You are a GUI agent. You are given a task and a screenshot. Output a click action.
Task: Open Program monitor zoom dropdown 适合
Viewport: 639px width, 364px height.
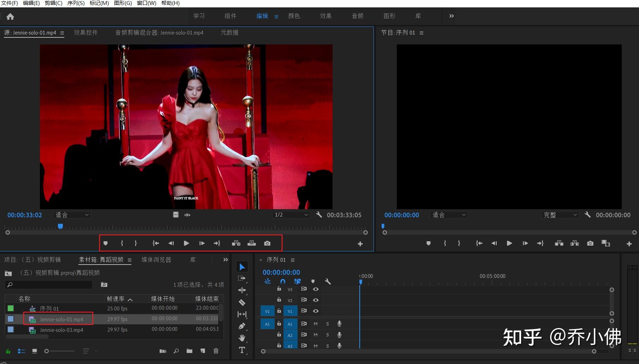(449, 215)
